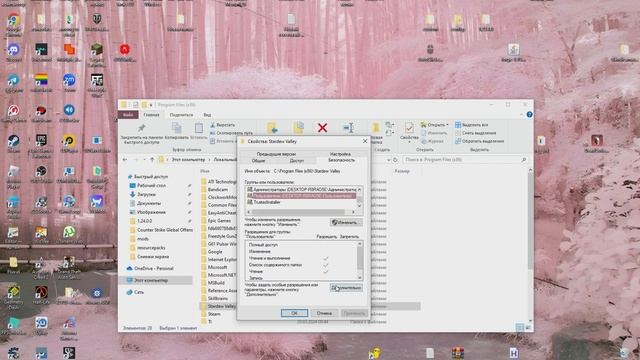Close the Stardew Valley properties dialog

coord(365,141)
